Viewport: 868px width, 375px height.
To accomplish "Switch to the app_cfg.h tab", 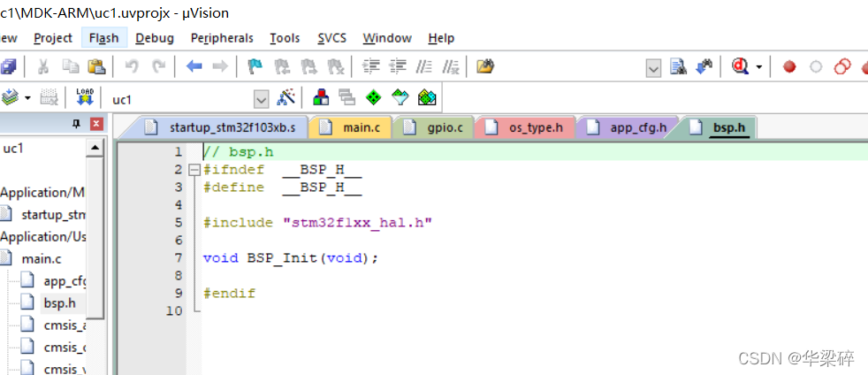I will (628, 127).
